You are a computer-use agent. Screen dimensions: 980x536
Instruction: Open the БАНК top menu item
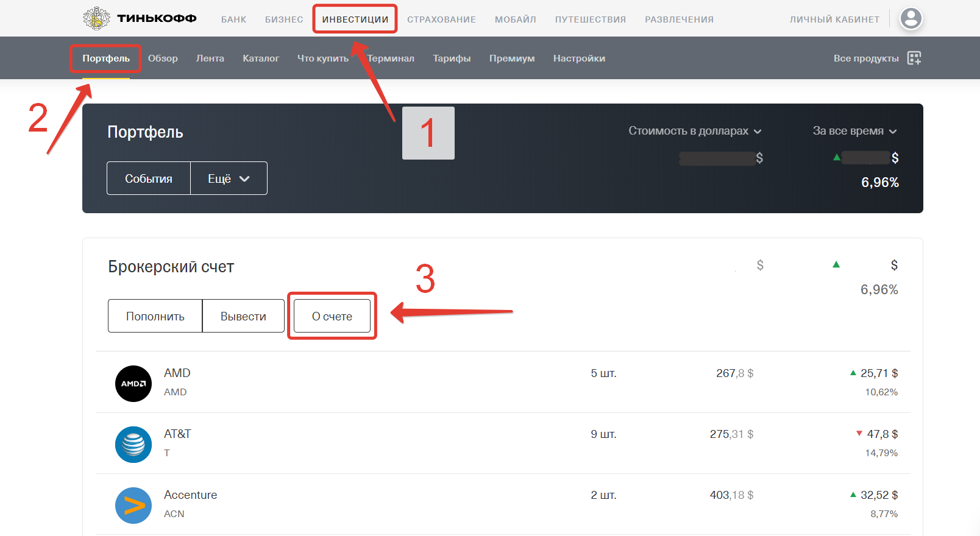234,19
